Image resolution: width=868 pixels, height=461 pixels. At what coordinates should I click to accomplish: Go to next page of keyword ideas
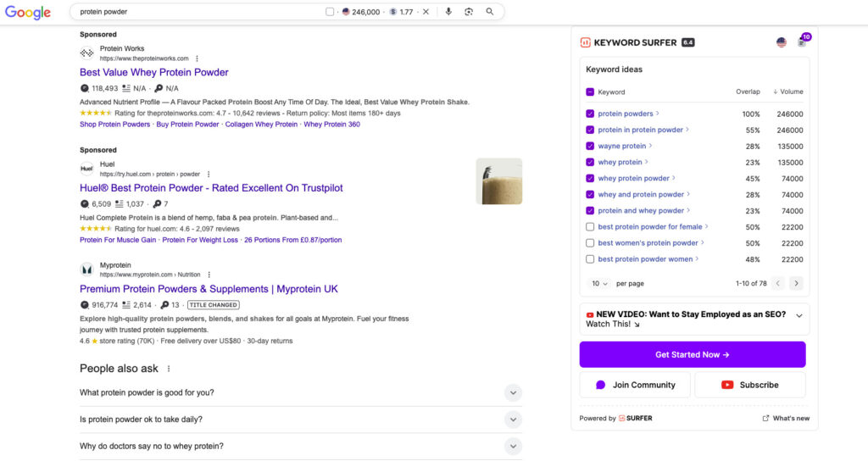(x=797, y=283)
